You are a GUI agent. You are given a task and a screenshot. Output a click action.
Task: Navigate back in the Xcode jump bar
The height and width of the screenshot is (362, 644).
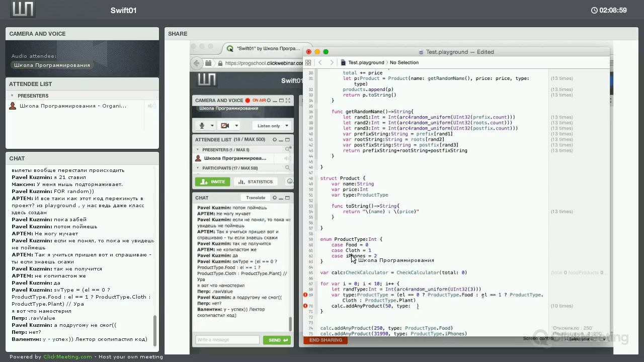click(x=320, y=63)
